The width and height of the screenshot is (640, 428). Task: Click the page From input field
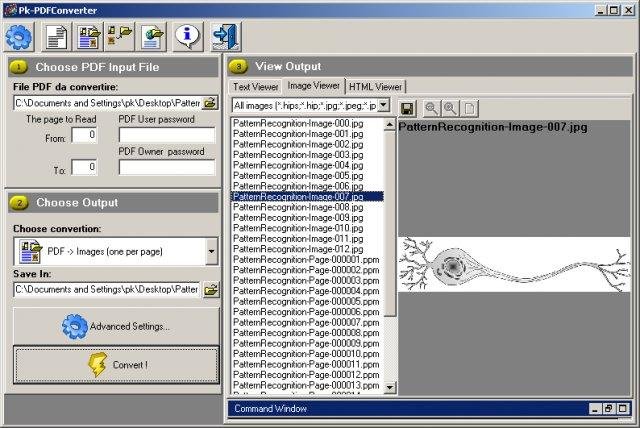coord(84,135)
